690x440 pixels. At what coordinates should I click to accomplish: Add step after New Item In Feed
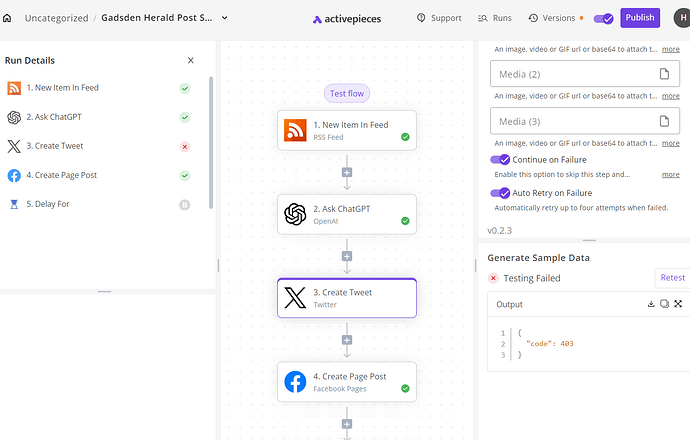pos(347,172)
